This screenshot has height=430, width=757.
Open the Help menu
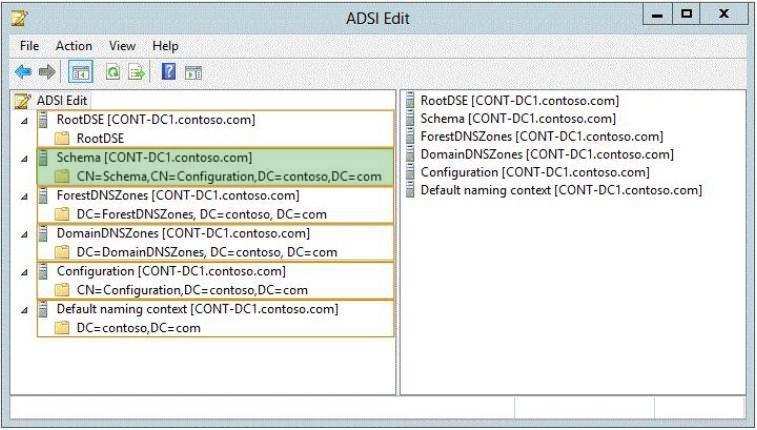165,46
